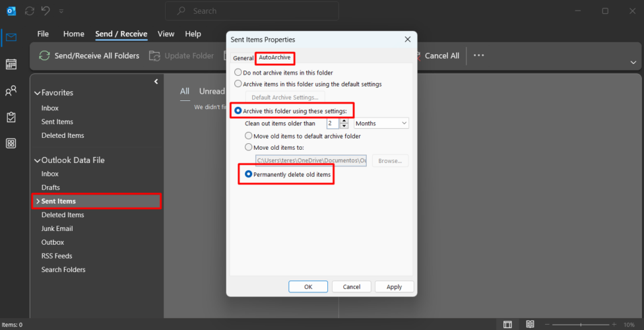Select Move old items to default archive
The width and height of the screenshot is (644, 330).
tap(249, 135)
